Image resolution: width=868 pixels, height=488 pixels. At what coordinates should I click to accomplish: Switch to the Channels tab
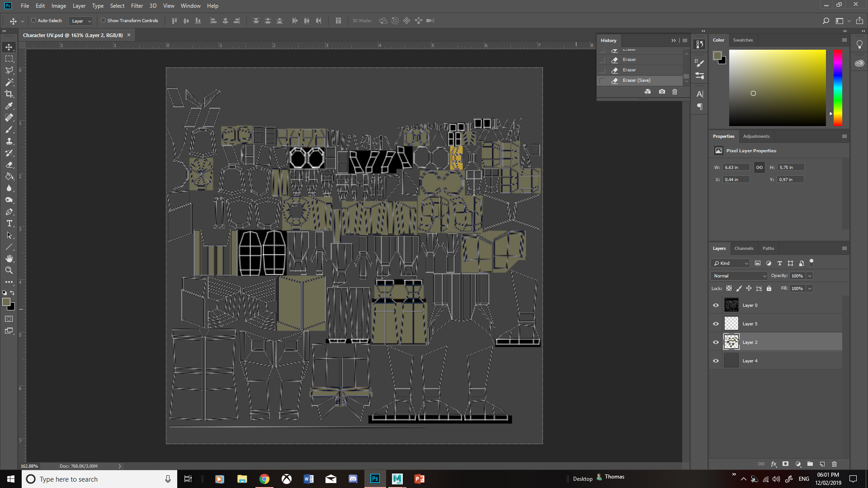point(744,248)
